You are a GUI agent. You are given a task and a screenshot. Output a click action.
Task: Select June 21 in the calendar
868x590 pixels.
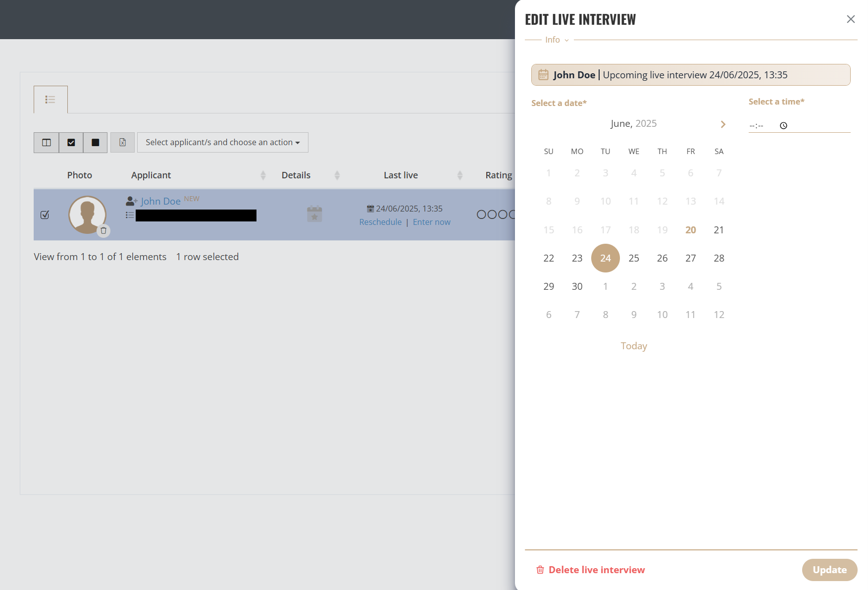[719, 230]
